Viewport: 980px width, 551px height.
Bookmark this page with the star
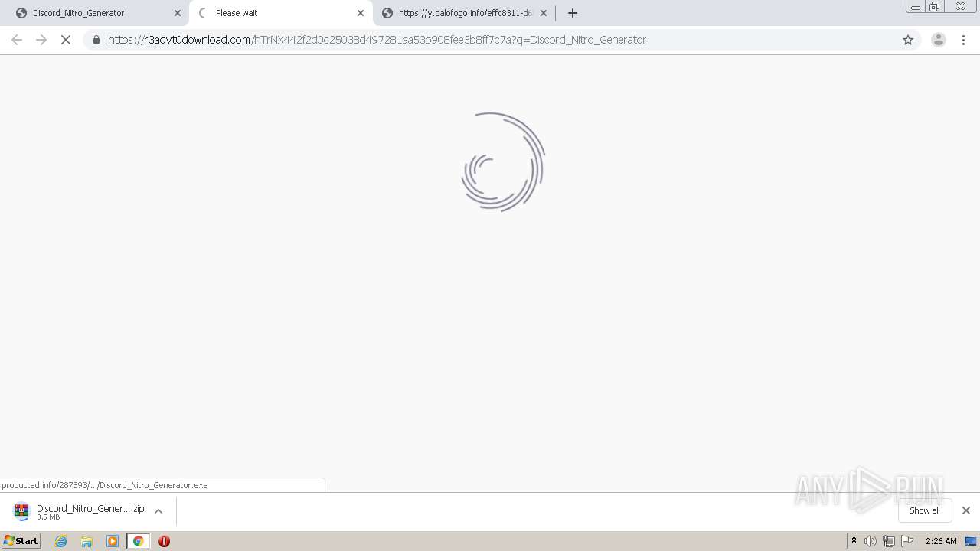(908, 40)
